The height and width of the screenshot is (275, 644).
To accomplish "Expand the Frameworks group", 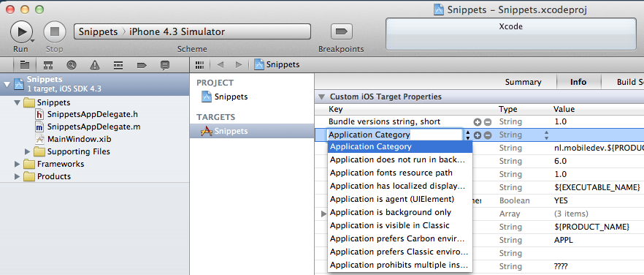I will coord(17,164).
